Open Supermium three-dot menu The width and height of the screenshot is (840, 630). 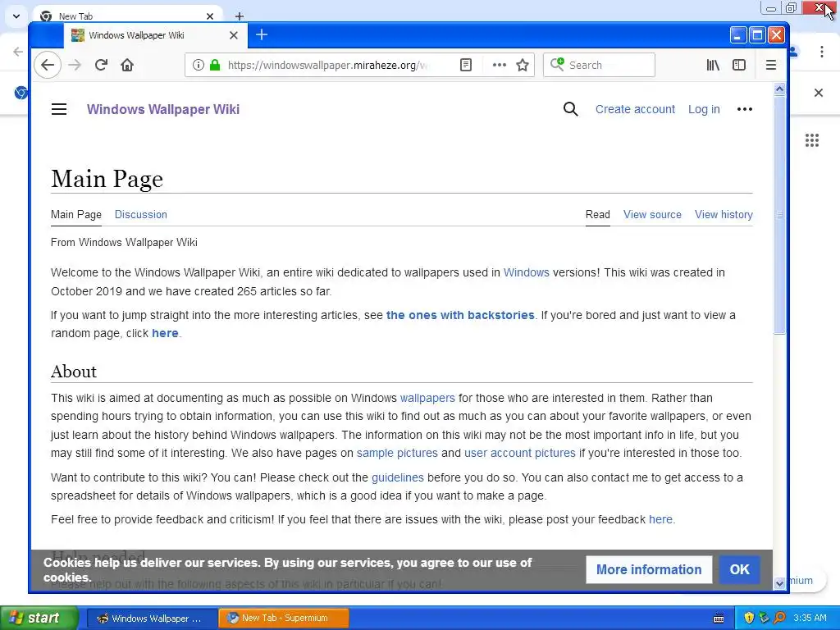tap(822, 52)
